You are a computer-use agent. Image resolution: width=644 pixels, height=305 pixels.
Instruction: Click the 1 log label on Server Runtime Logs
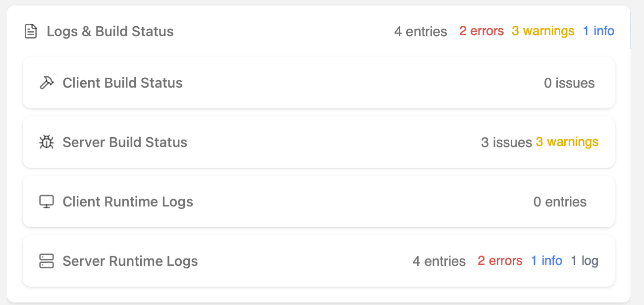click(585, 261)
